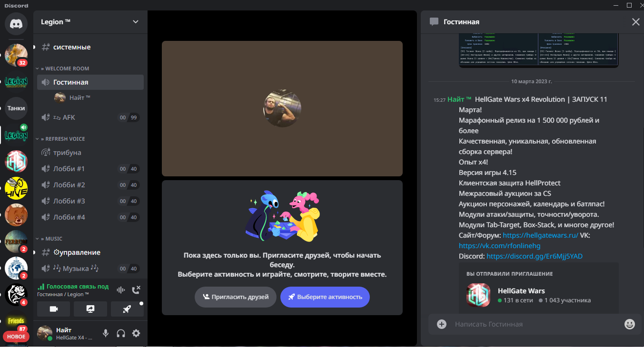Click HellGate Wars invite server icon

[478, 295]
